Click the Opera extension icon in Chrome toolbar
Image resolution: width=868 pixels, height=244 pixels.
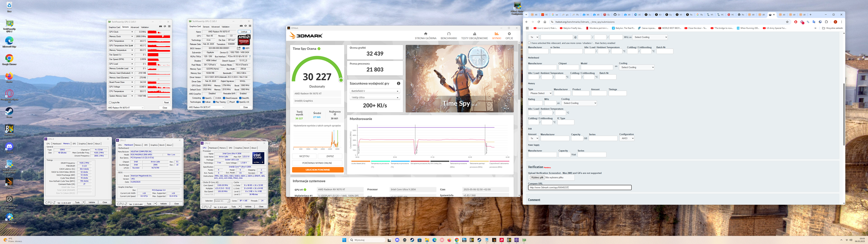(x=795, y=22)
